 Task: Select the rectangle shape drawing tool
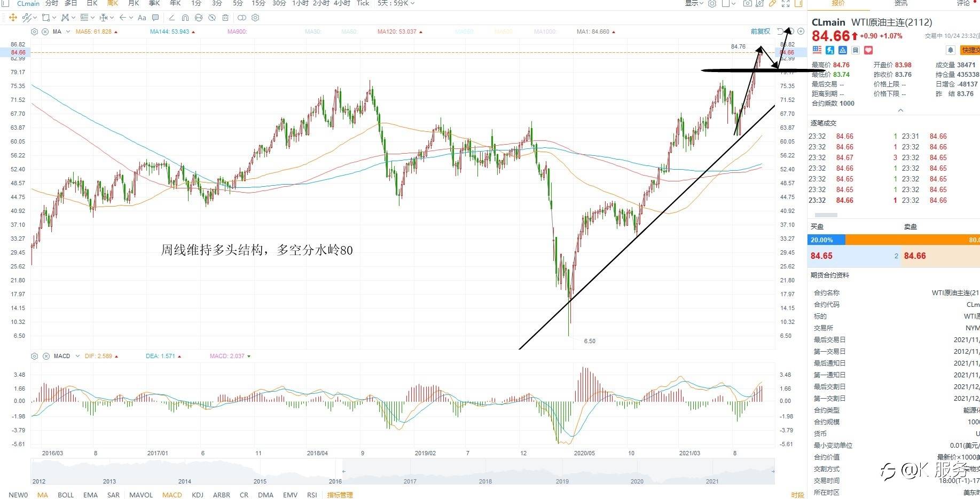click(46, 18)
